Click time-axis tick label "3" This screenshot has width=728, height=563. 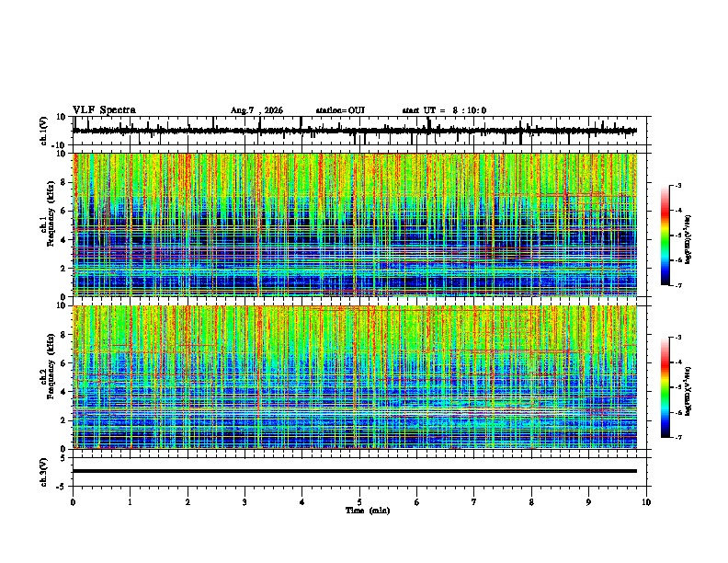click(245, 502)
